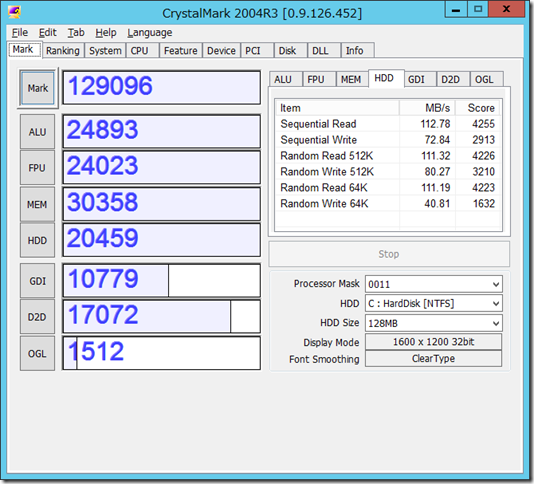Switch to the Feature tab
Viewport: 534px width, 484px height.
click(x=180, y=51)
